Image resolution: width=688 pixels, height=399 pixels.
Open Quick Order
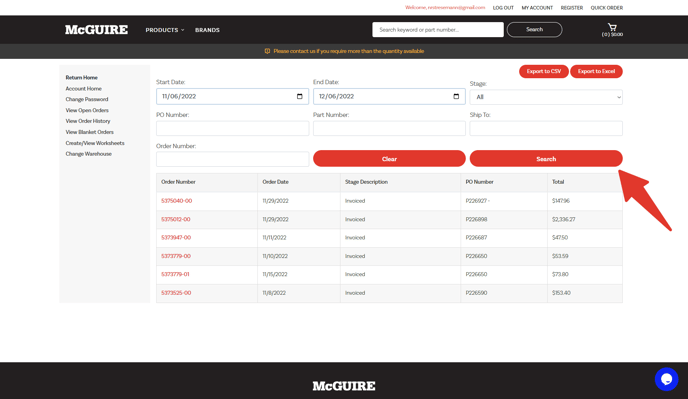pos(606,8)
